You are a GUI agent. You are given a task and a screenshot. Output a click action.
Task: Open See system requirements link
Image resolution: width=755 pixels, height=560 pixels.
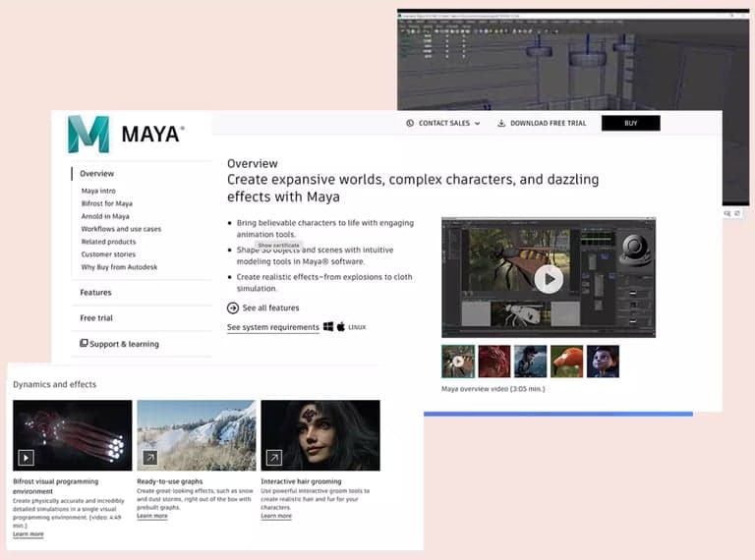[273, 327]
